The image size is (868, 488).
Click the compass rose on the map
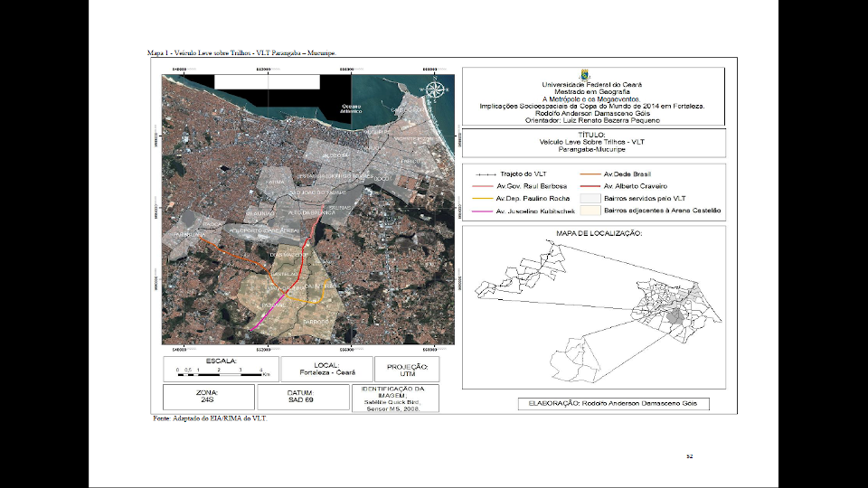435,90
